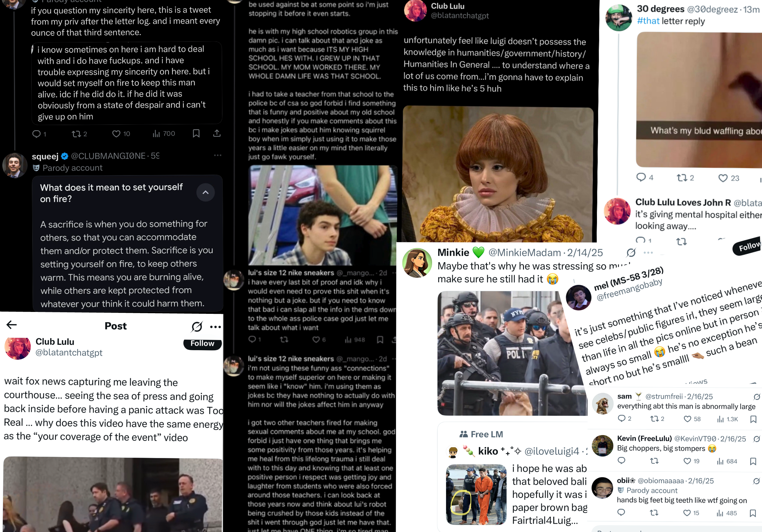Click the Grok icon in Post header
The image size is (762, 532).
tap(197, 327)
